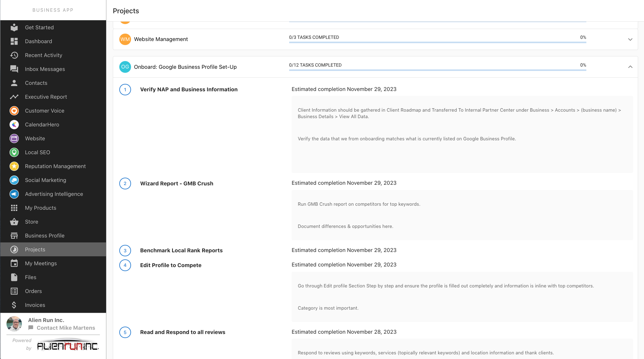Click the Social Marketing chat icon
The image size is (644, 359).
[14, 180]
